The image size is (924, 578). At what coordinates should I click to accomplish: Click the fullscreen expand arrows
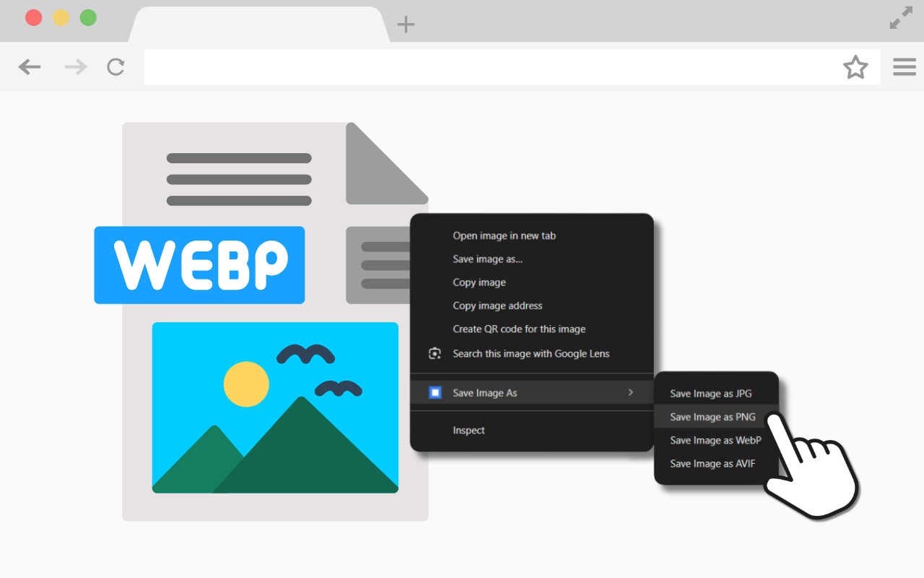coord(900,17)
